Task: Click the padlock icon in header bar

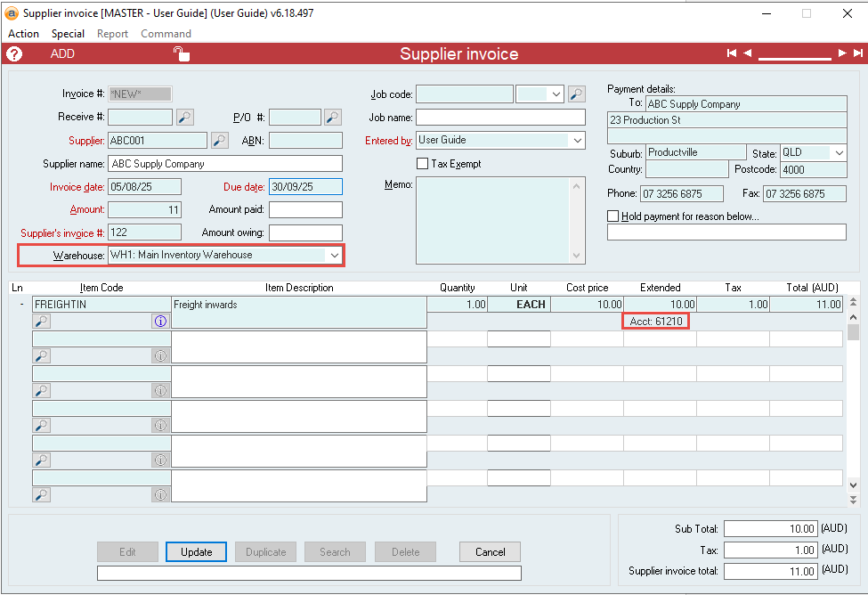Action: click(181, 54)
